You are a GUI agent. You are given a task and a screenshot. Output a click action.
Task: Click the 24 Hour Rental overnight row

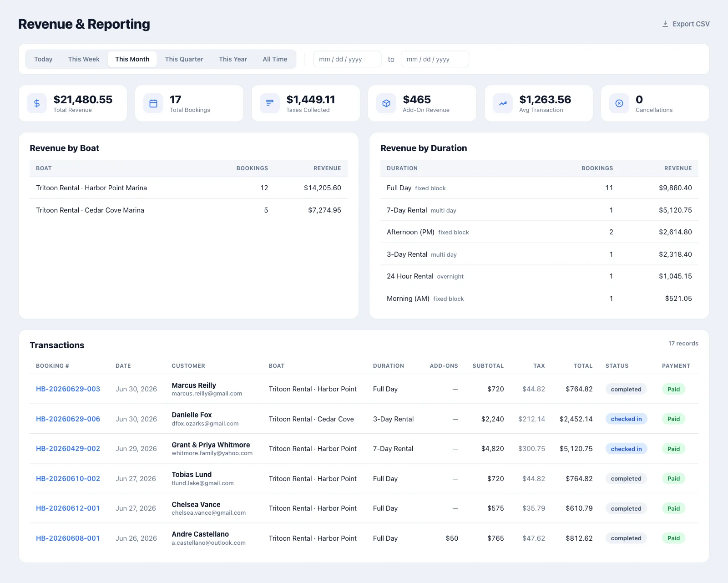(539, 276)
